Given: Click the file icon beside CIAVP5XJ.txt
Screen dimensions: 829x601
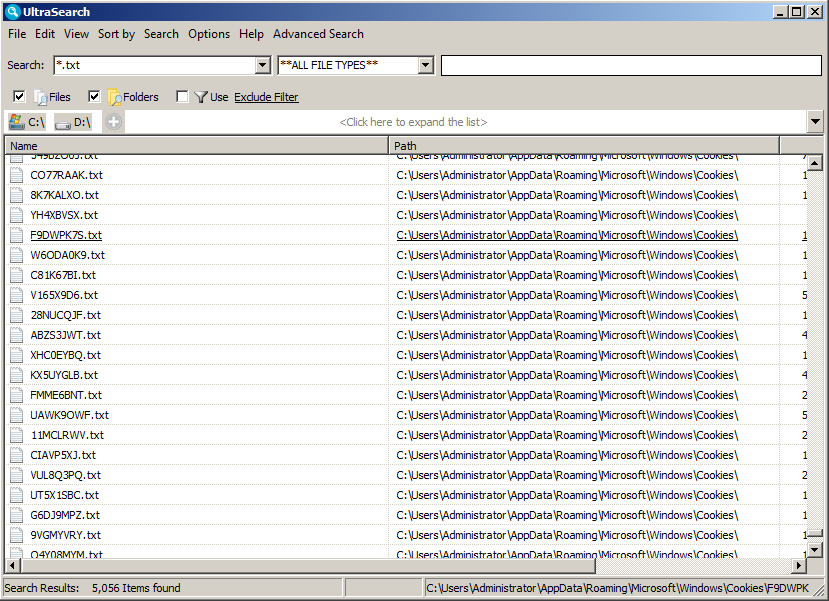Looking at the screenshot, I should [x=17, y=455].
